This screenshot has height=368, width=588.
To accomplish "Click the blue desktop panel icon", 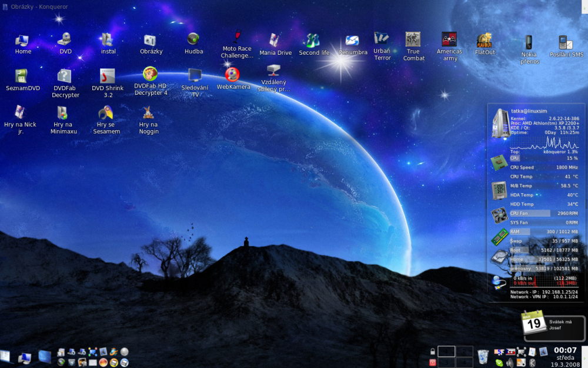I will [x=45, y=357].
